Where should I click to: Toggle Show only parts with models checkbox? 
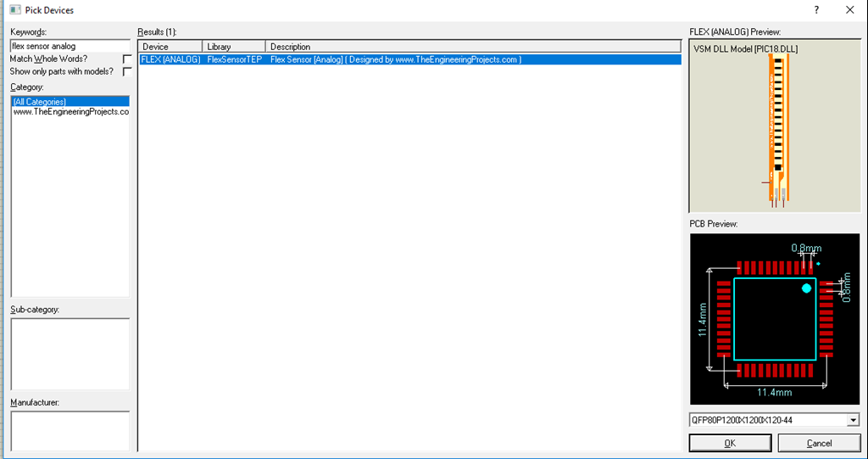click(x=127, y=72)
